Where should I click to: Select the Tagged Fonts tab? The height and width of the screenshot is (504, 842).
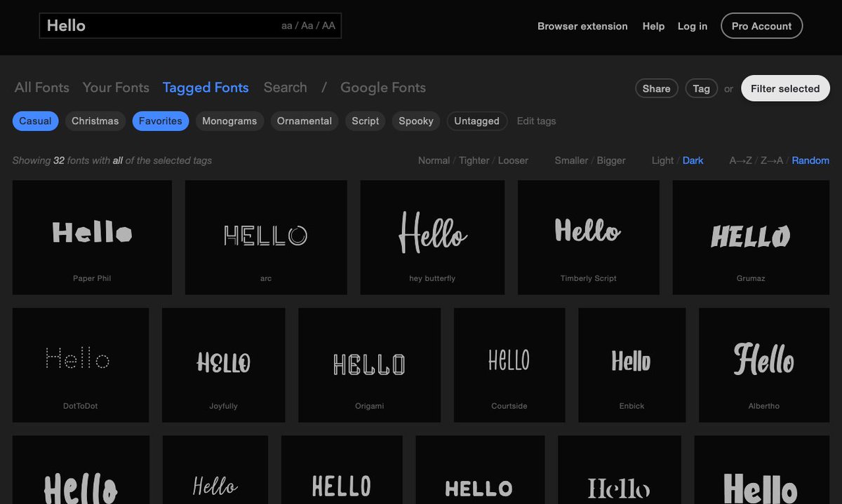tap(206, 88)
